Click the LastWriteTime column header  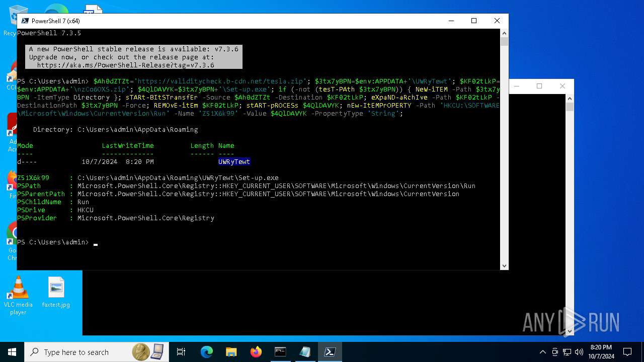click(x=128, y=145)
